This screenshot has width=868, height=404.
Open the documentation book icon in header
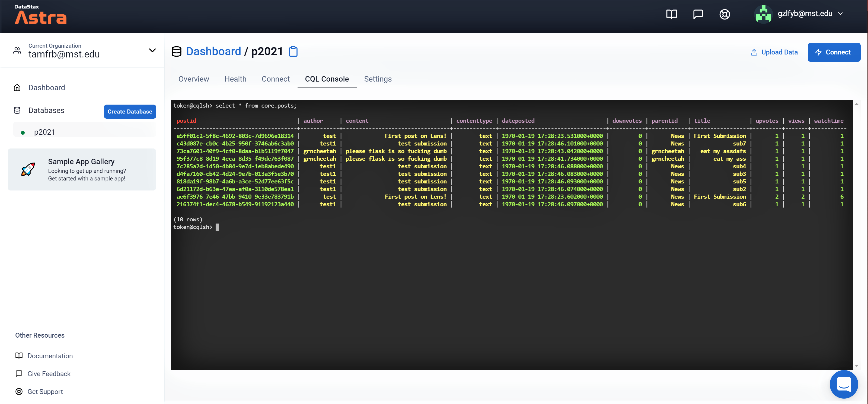pos(671,14)
